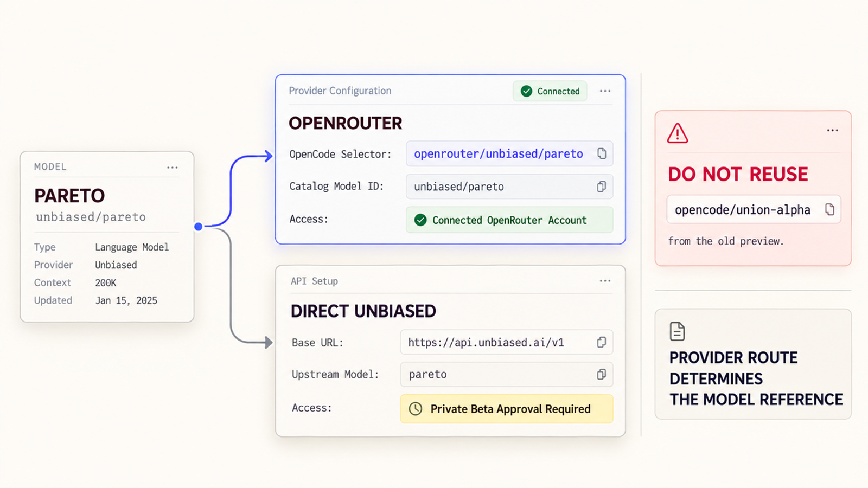Click the OpenCode Selector: label
Viewport: 868px width, 488px height.
340,154
